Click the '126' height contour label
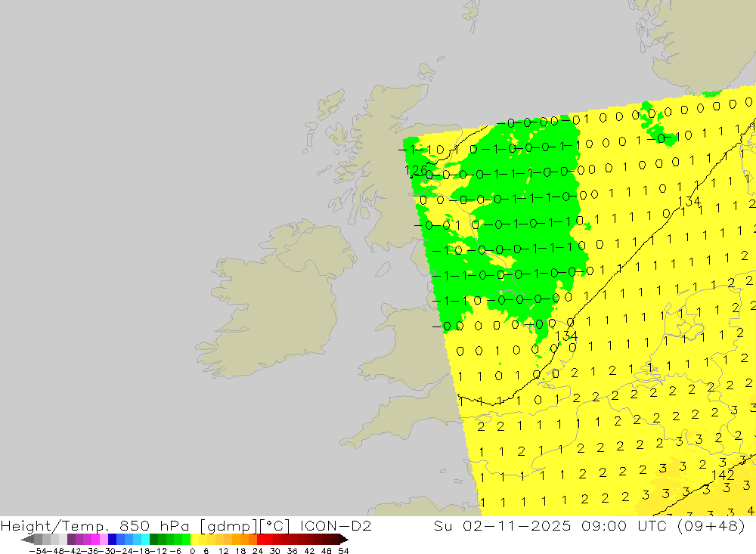Viewport: 756px width, 554px height. coord(416,170)
